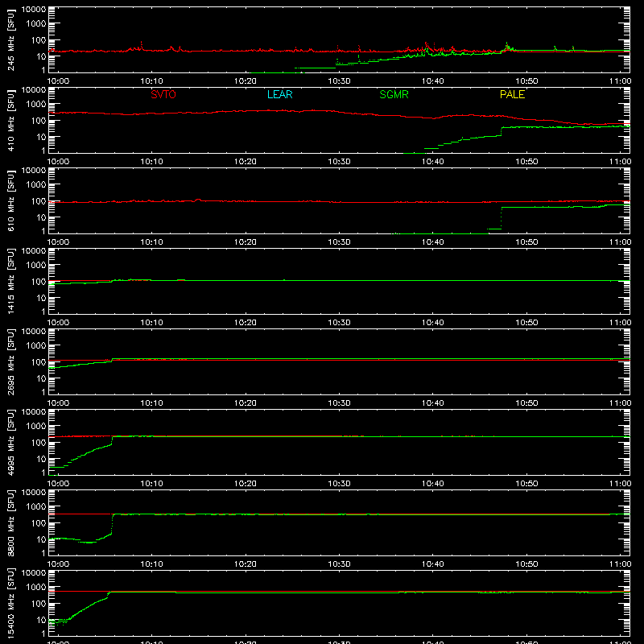Screen dimensions: 644x644
Task: Click the 1000 tick of the 2695 MHz axis
Action: pyautogui.click(x=36, y=346)
